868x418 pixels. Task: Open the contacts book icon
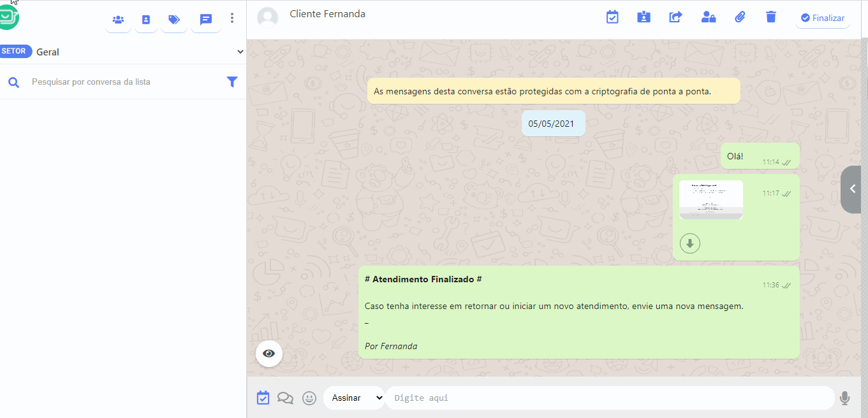pyautogui.click(x=146, y=20)
